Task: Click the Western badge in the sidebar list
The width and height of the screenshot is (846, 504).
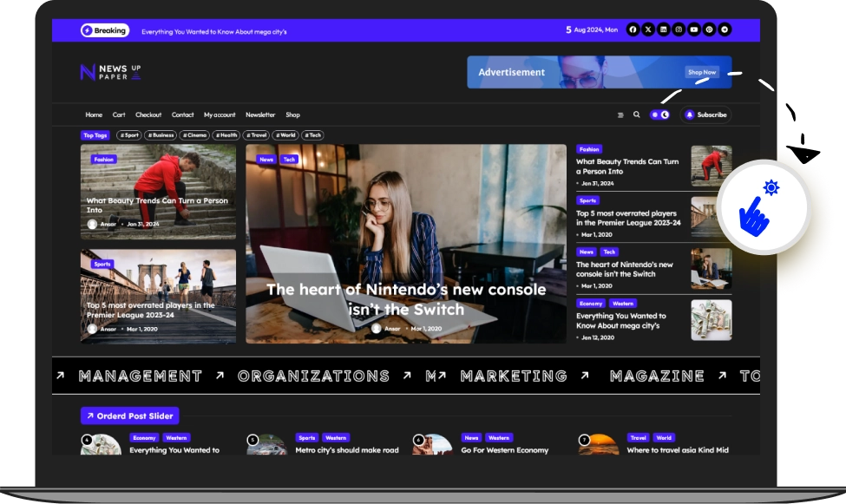Action: click(x=623, y=304)
